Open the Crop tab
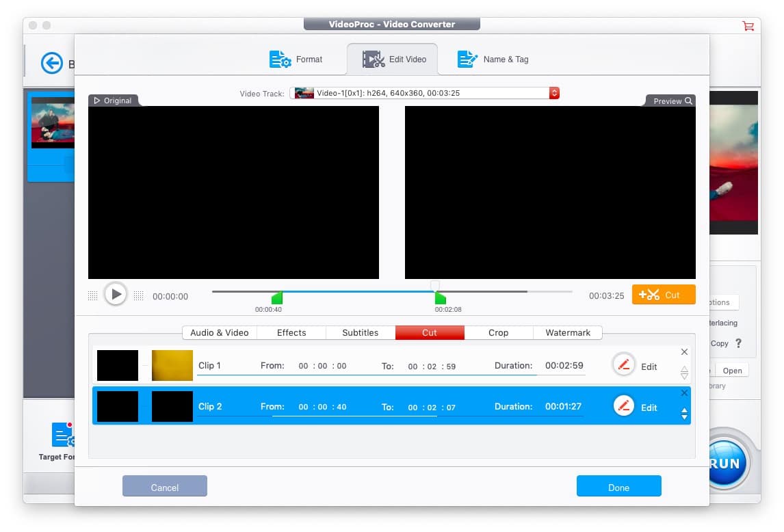The height and width of the screenshot is (532, 784). [x=499, y=332]
